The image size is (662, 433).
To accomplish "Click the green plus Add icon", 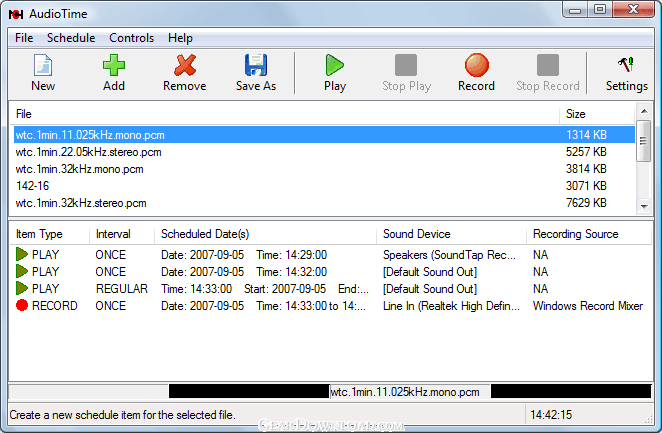I will pos(114,65).
